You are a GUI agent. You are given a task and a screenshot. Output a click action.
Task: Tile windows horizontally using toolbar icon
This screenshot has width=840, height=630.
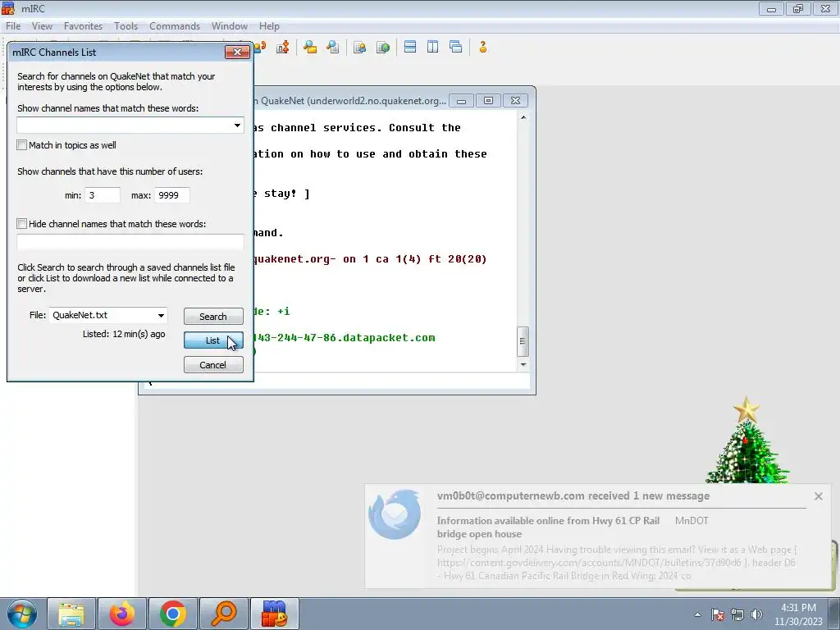click(410, 47)
